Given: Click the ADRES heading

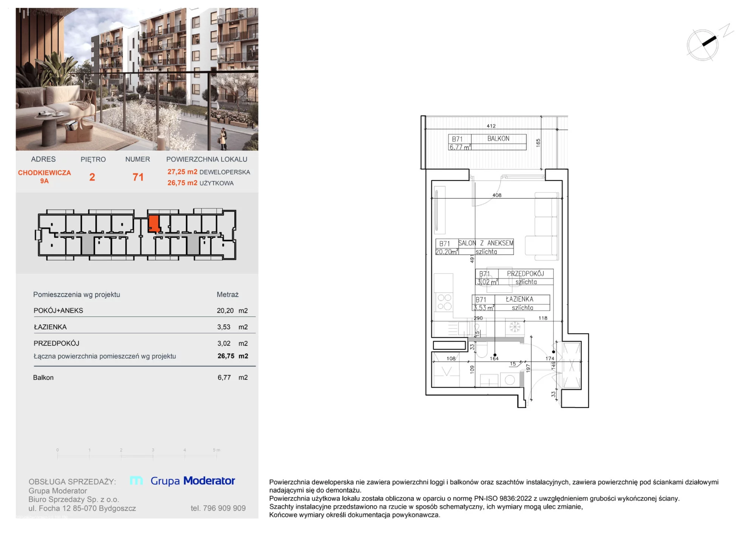Looking at the screenshot, I should pos(43,159).
